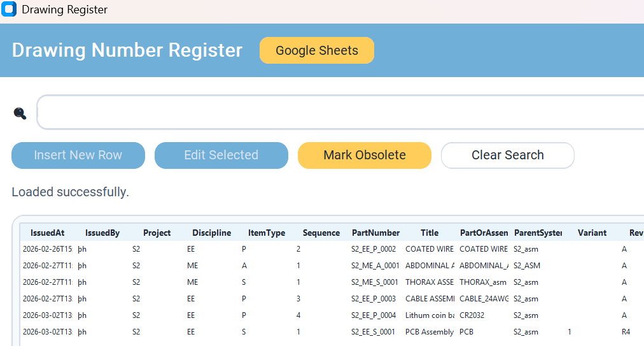
Task: Click the PCB Assembly title cell
Action: tap(429, 332)
